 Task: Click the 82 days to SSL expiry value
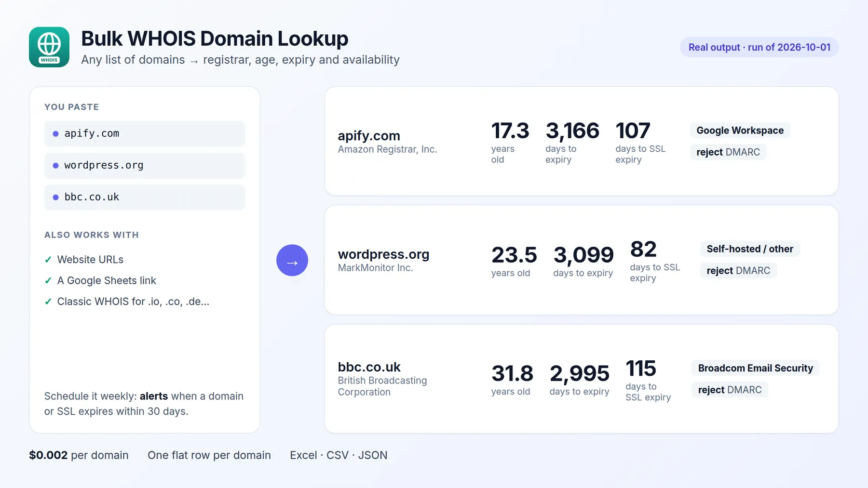[x=643, y=250]
